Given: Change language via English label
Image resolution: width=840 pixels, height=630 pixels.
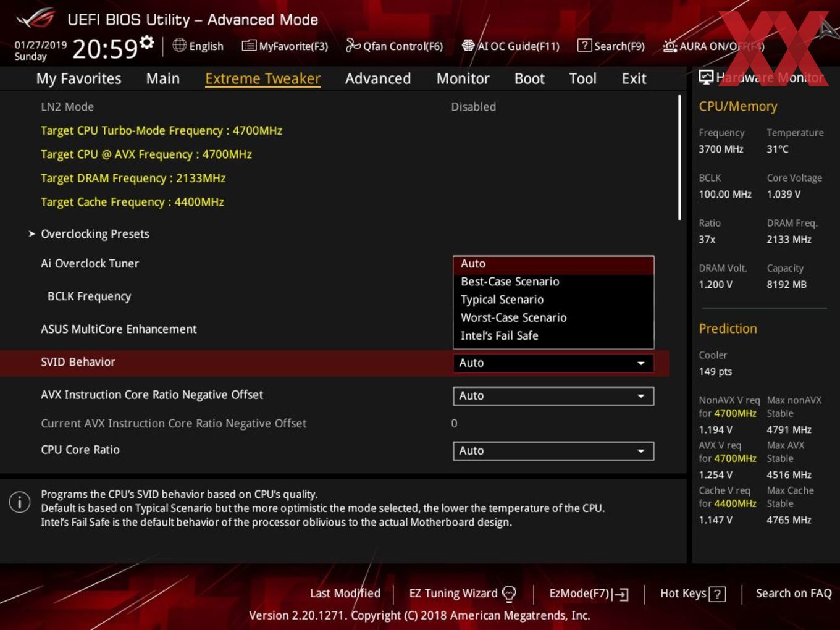Looking at the screenshot, I should [x=206, y=46].
